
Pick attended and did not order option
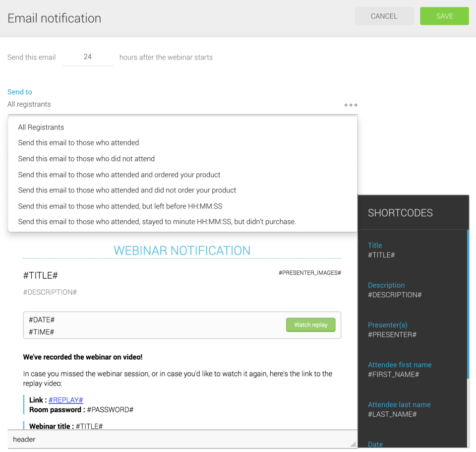(127, 190)
